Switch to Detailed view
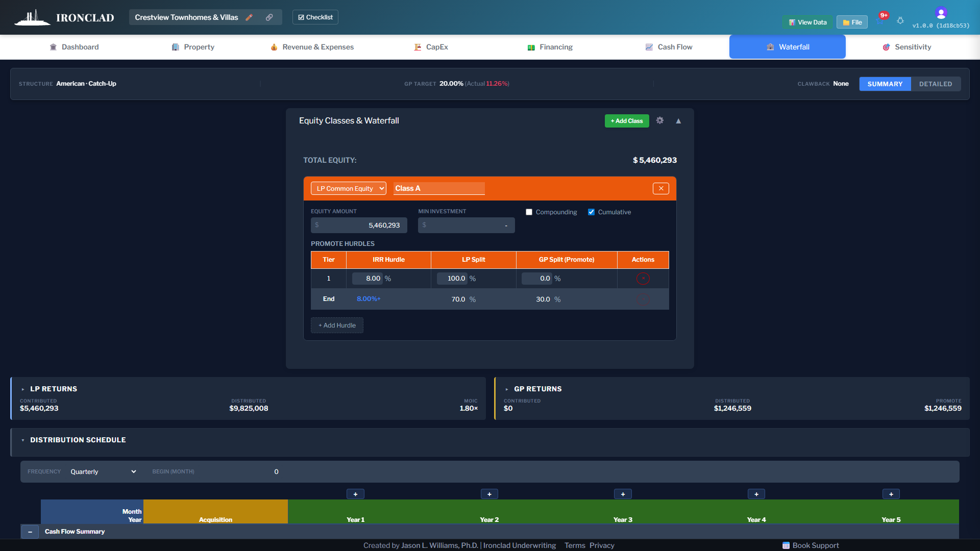 click(x=936, y=84)
